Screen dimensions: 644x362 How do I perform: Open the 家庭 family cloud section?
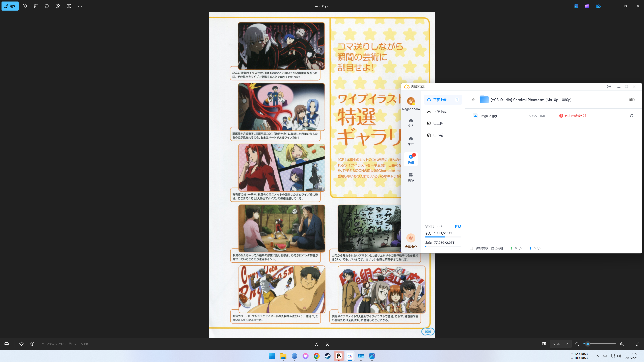[411, 141]
